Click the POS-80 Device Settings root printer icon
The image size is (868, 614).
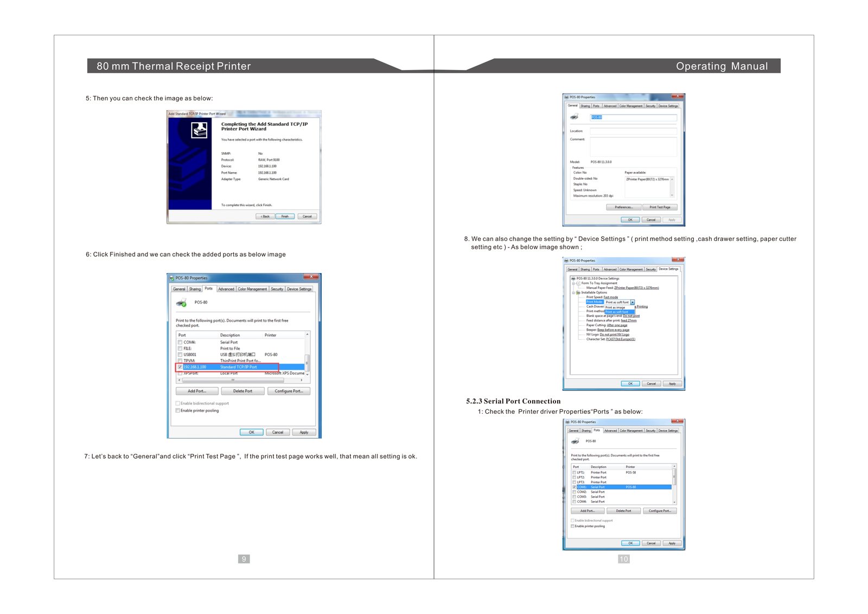(573, 278)
